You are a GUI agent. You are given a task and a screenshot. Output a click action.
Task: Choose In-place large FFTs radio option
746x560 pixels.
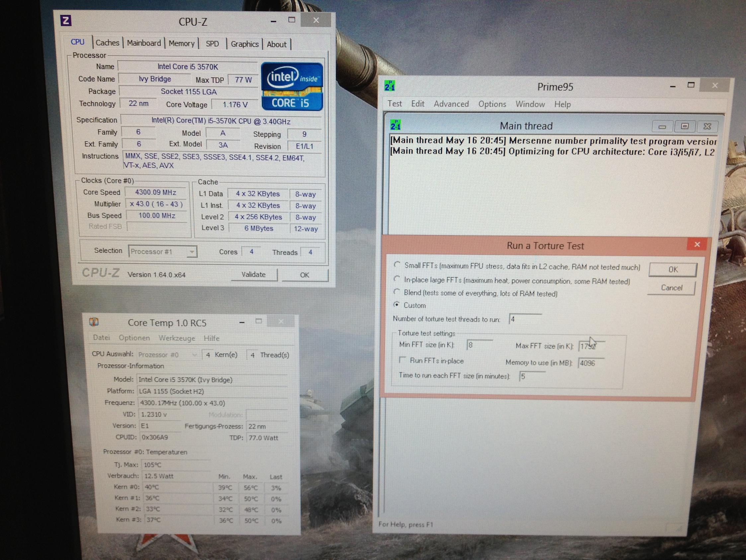click(397, 279)
